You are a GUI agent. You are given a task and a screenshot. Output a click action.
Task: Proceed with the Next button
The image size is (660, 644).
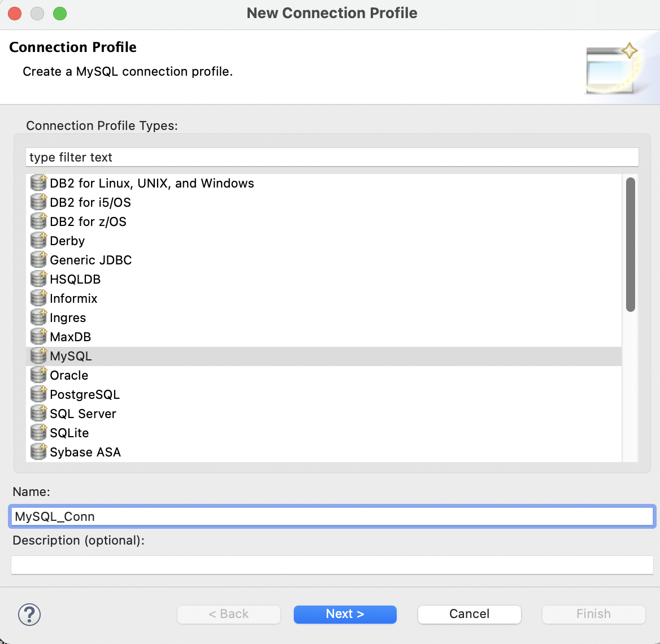tap(345, 614)
